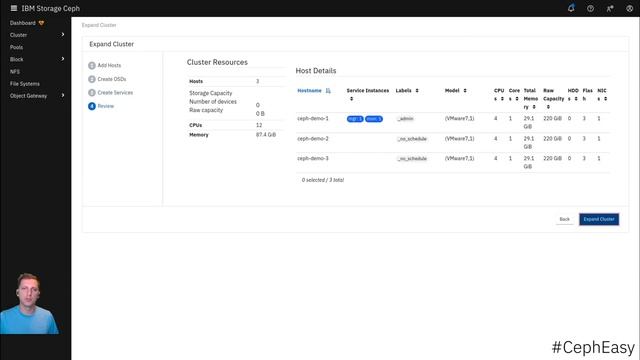Open File Systems in the sidebar
This screenshot has height=360, width=640.
pos(25,84)
